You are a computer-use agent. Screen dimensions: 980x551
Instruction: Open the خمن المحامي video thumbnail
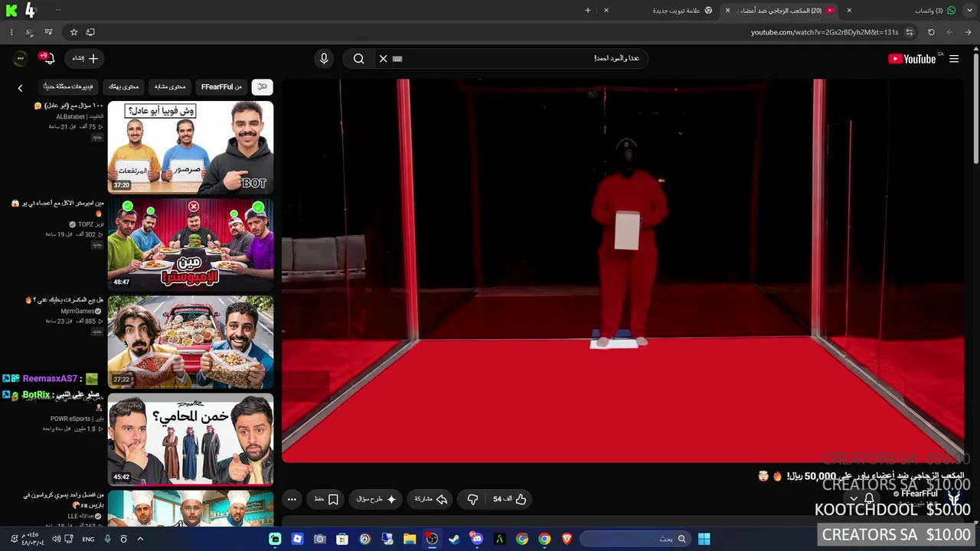click(191, 439)
